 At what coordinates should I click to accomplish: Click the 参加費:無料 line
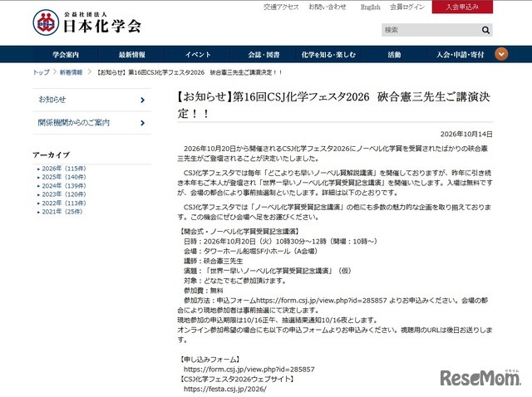[x=203, y=291]
